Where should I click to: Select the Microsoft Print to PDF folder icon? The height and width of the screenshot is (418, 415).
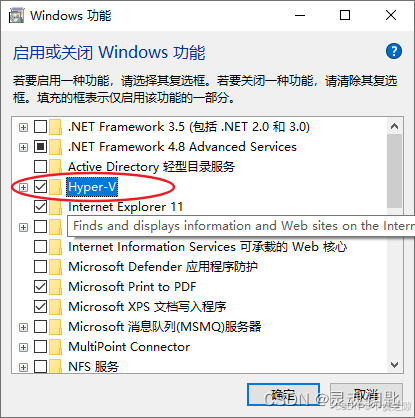[56, 287]
